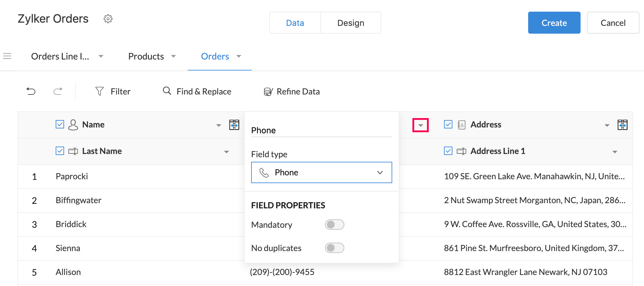
Task: Switch to the Design tab
Action: click(x=350, y=23)
